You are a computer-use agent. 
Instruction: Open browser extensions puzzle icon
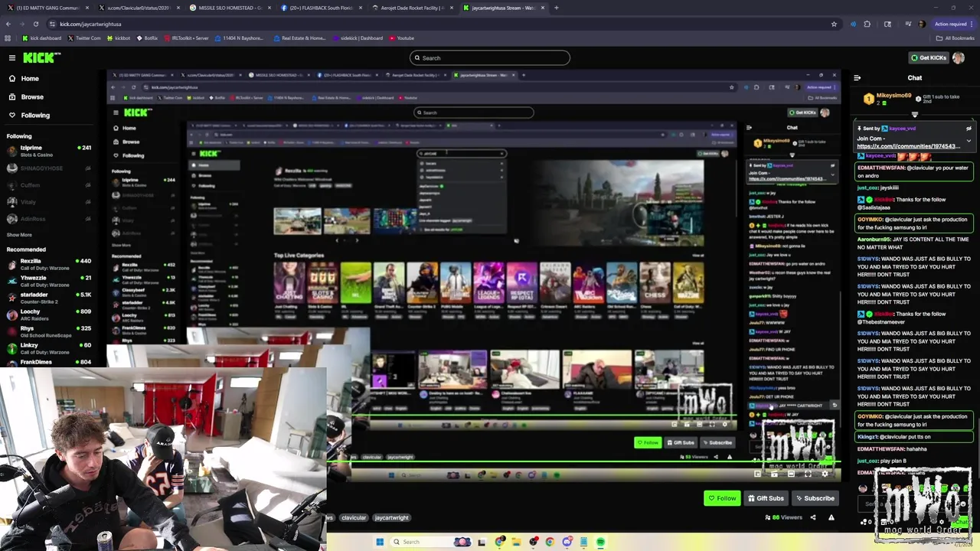867,24
